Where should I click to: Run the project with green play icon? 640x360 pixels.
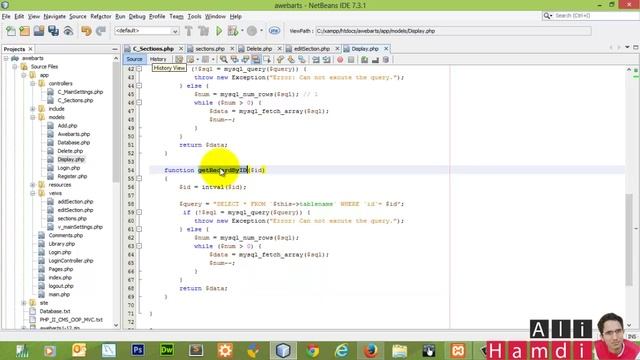[x=219, y=31]
